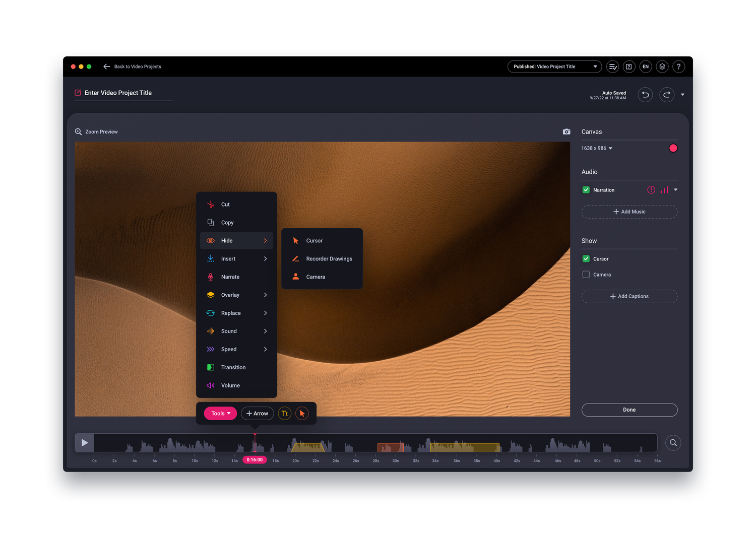Image resolution: width=756 pixels, height=535 pixels.
Task: Click the camera snapshot icon above the preview
Action: (x=566, y=131)
